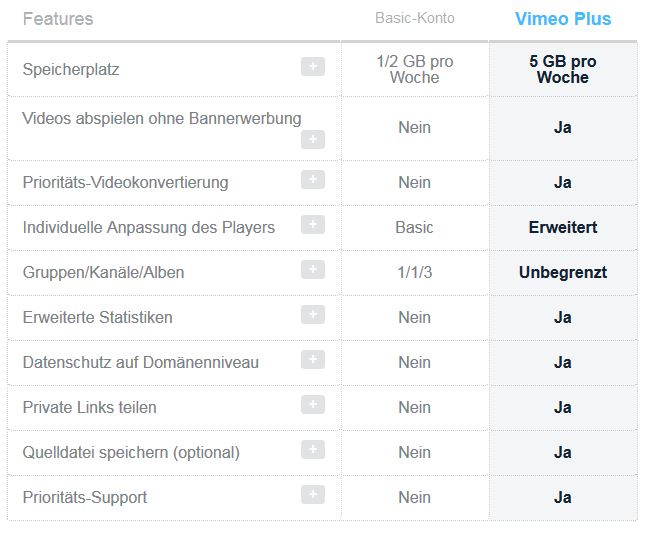658x536 pixels.
Task: Click the 1/2 GB pro Woche cell
Action: tap(415, 69)
